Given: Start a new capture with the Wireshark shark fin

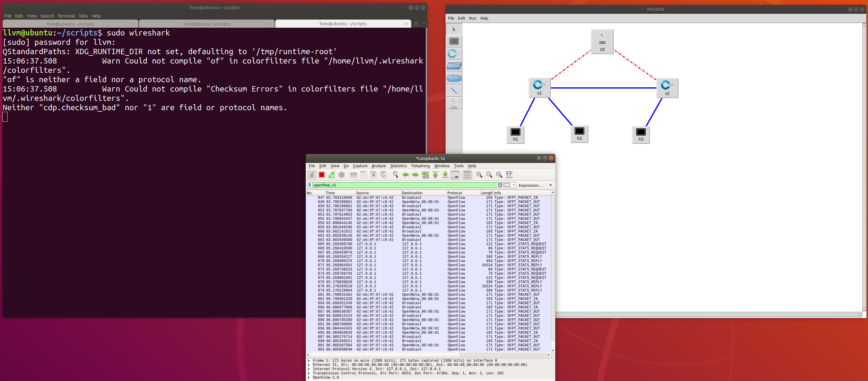Looking at the screenshot, I should click(312, 175).
